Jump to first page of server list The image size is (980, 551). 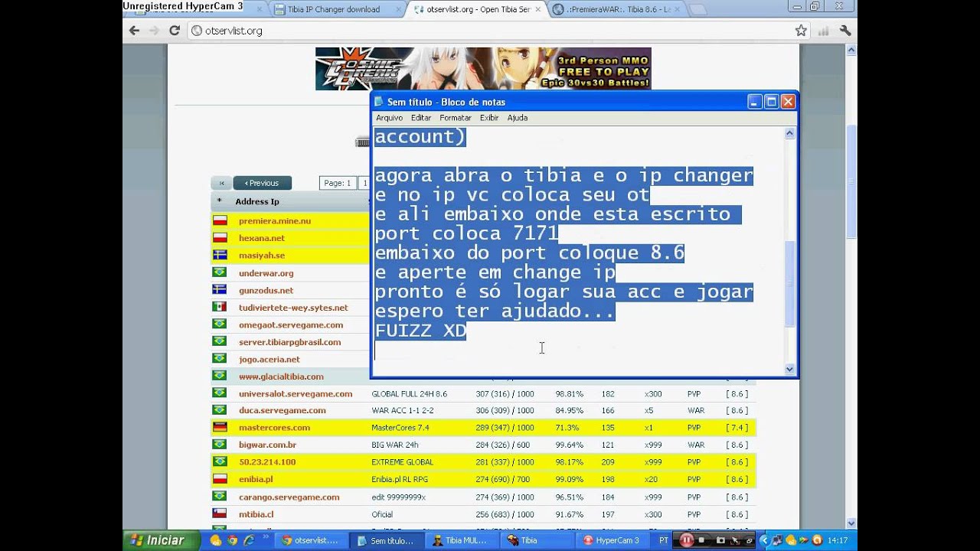point(221,183)
